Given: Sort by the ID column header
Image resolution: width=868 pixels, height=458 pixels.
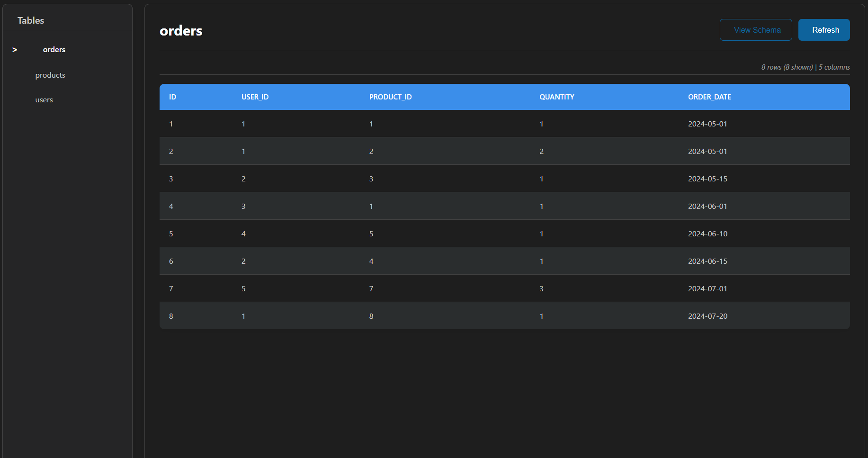Looking at the screenshot, I should click(x=172, y=97).
